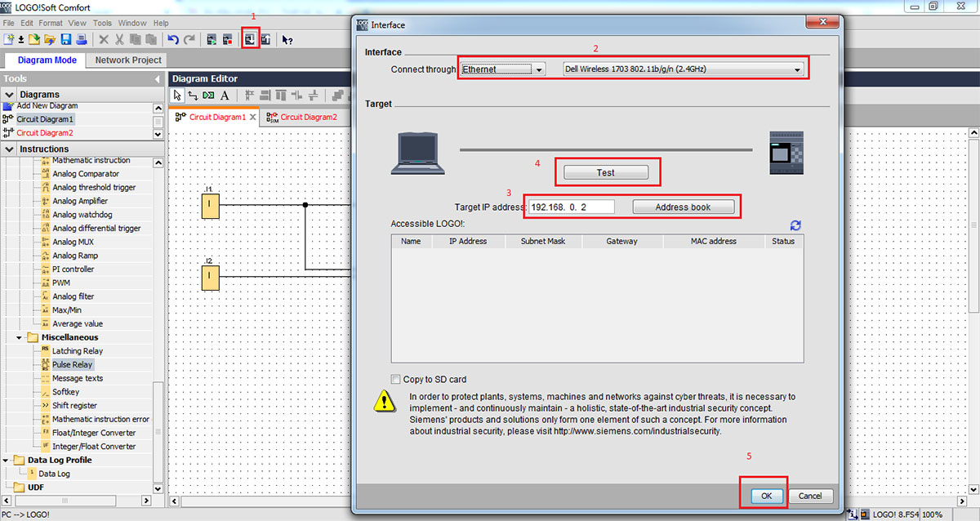
Task: Select the Message texts instruction
Action: (x=78, y=378)
